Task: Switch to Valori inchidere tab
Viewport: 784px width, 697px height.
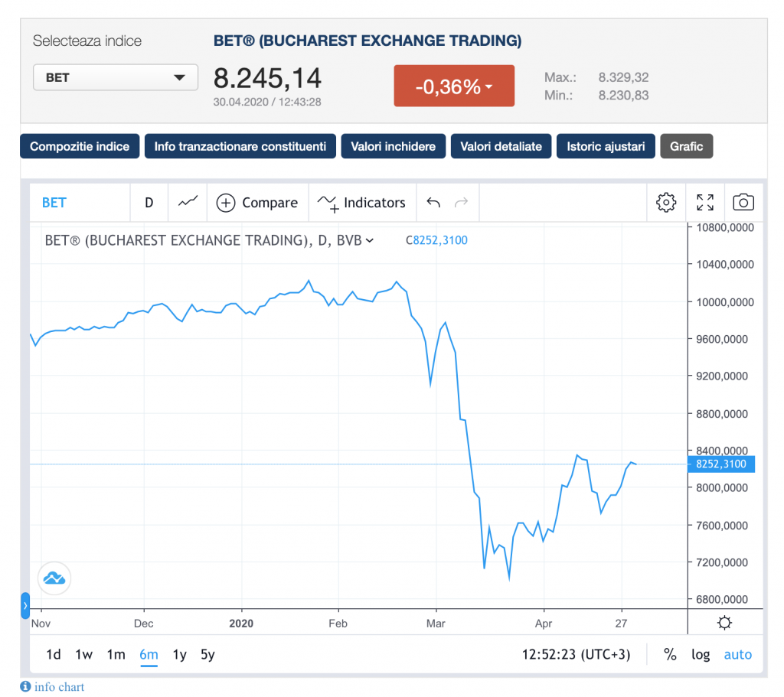Action: click(393, 146)
